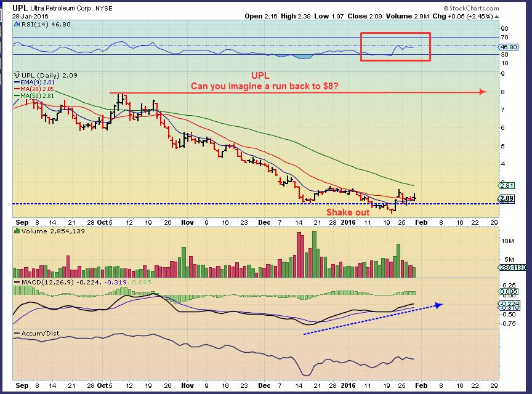The image size is (532, 394).
Task: Click the Ultra Petroleum Corp. company name
Action: coord(62,8)
